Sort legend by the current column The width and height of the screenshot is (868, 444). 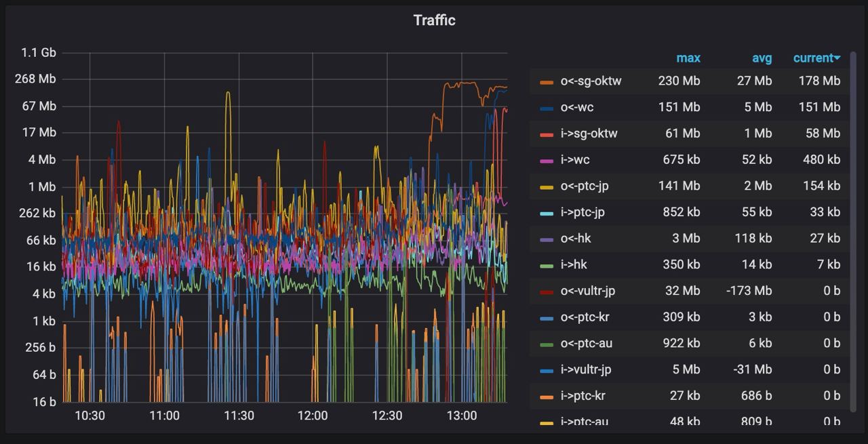813,58
